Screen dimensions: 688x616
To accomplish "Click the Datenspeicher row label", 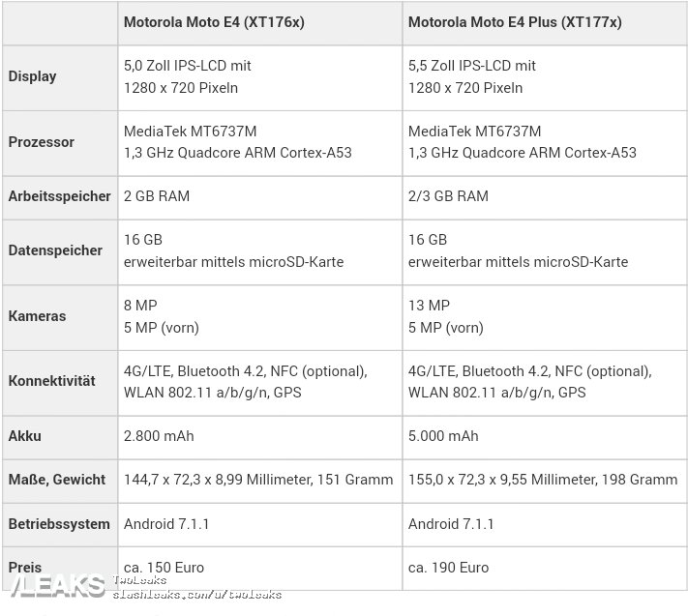I will pyautogui.click(x=55, y=250).
